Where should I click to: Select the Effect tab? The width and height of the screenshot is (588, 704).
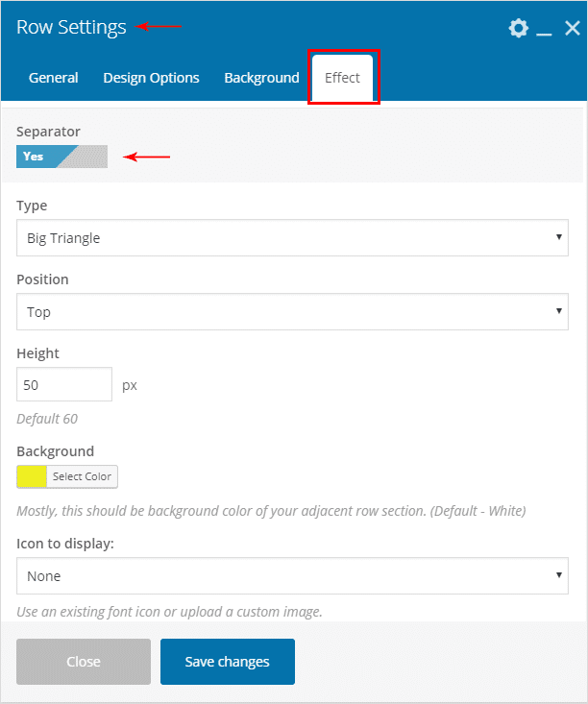[343, 77]
